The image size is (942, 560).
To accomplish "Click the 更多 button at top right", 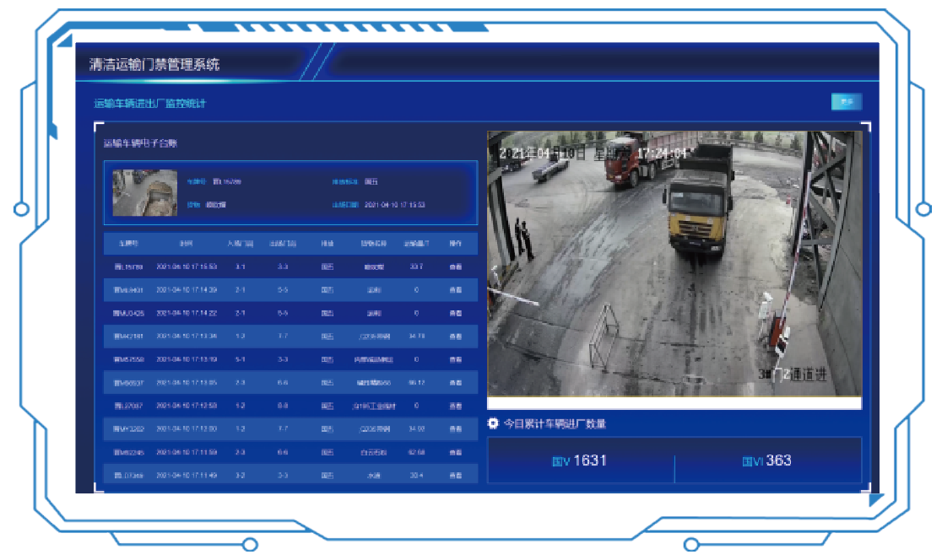I will pos(847,102).
